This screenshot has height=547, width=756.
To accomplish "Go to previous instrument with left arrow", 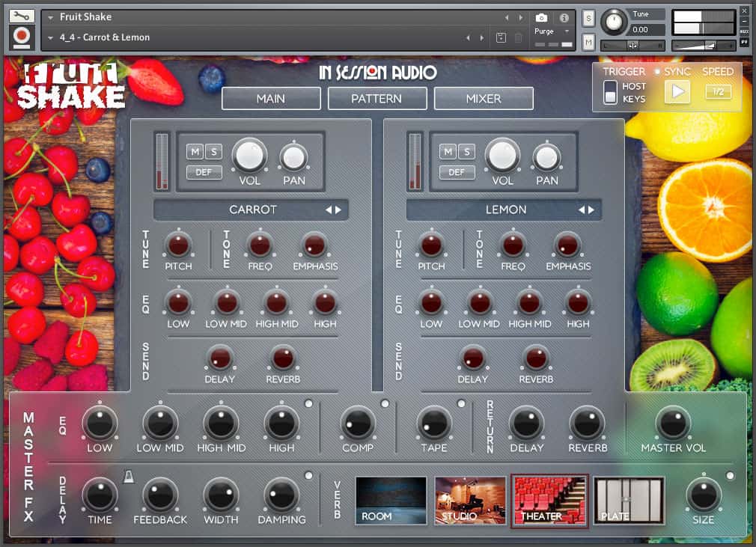I will pyautogui.click(x=507, y=18).
